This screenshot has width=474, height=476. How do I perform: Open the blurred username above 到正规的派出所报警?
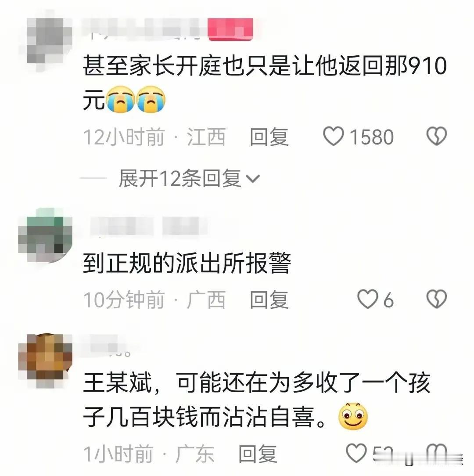(x=149, y=226)
